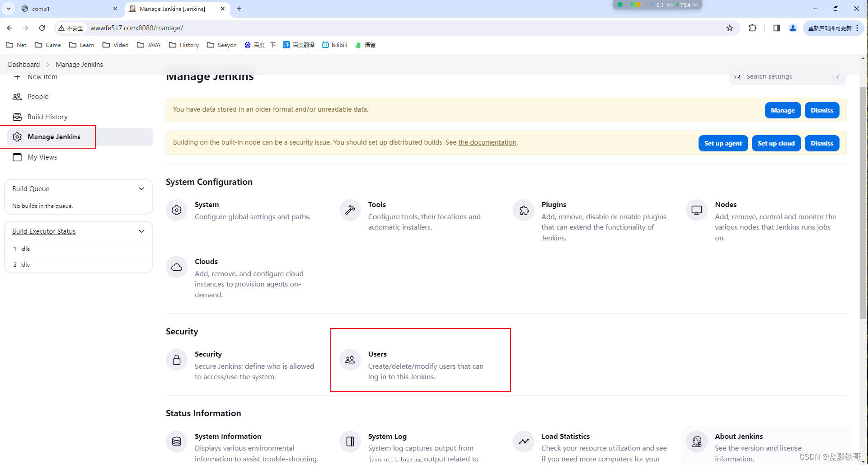Open the bilibili bookmark
This screenshot has width=868, height=465.
[x=334, y=45]
